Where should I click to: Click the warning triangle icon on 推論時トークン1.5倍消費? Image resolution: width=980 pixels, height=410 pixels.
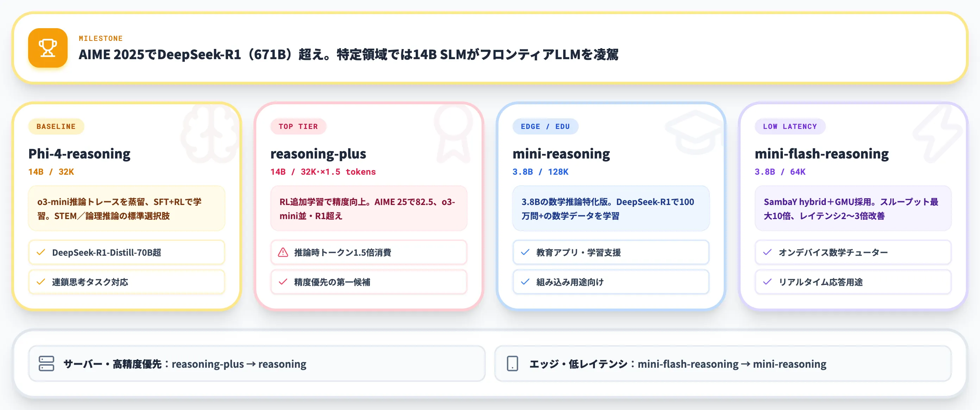coord(283,253)
